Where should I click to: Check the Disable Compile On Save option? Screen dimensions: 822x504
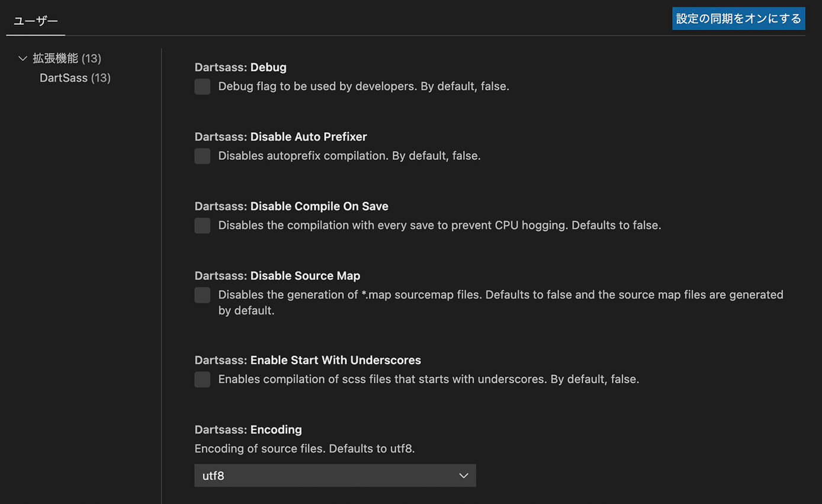203,226
